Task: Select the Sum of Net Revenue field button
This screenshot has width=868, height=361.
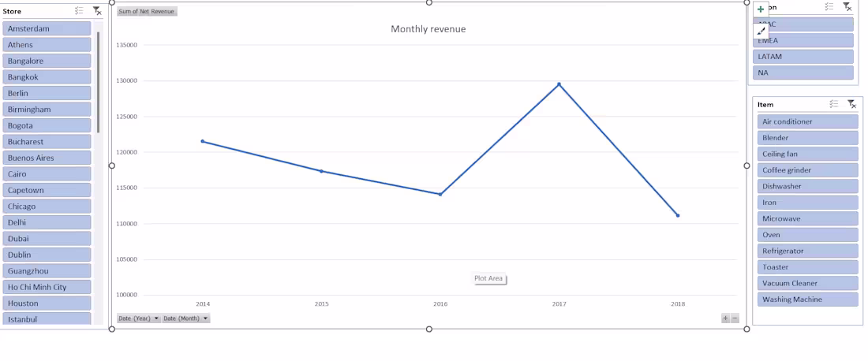Action: pos(147,12)
